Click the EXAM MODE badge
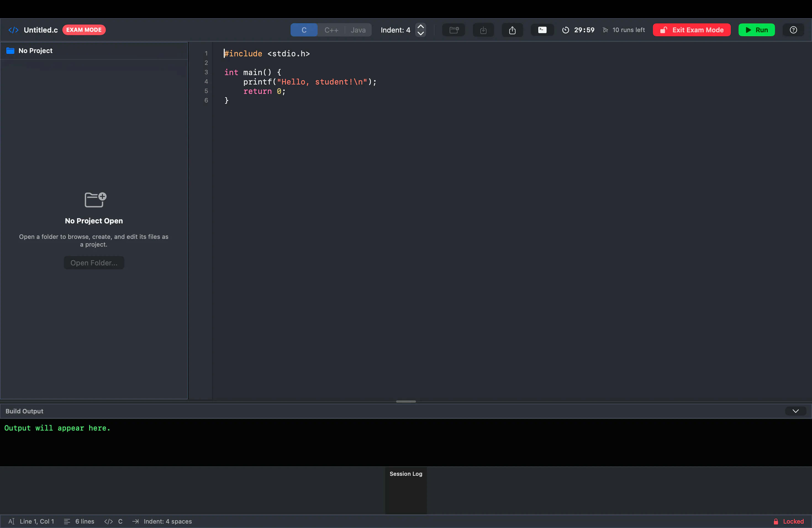This screenshot has height=528, width=812. click(84, 30)
